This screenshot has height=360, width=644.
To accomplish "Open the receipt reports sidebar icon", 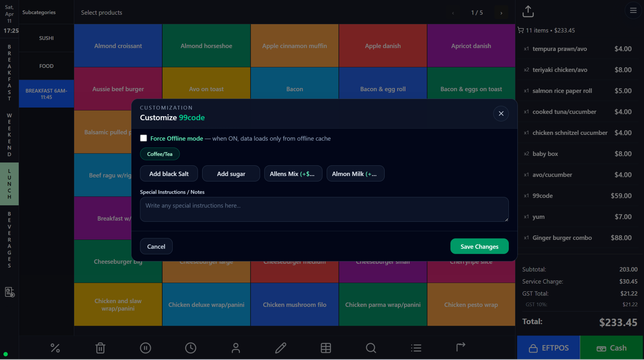I will (x=10, y=292).
